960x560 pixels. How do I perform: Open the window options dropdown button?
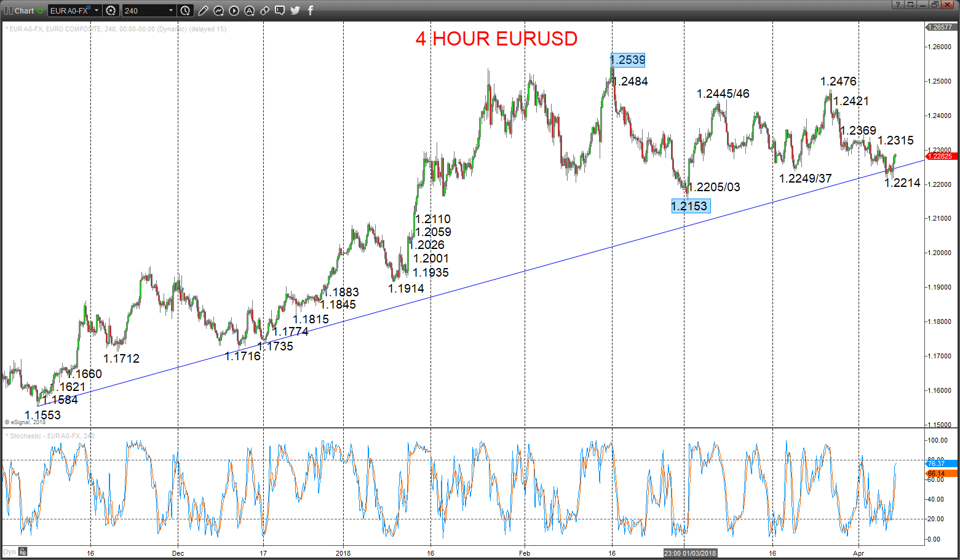click(x=910, y=4)
